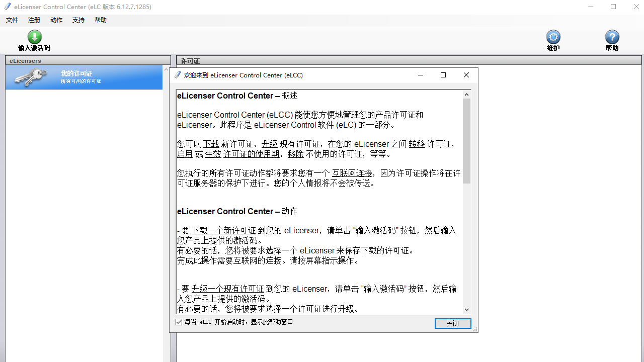
Task: Open the 帮助 menu
Action: [x=100, y=20]
